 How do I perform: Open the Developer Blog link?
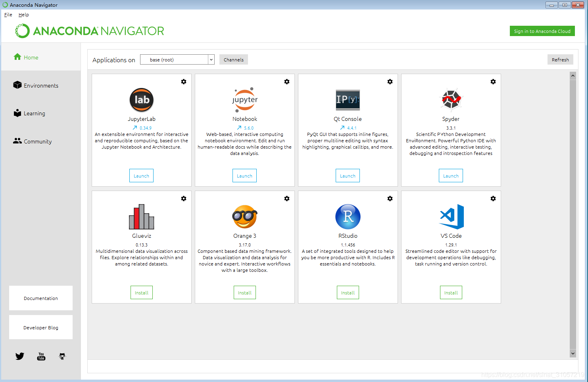point(41,327)
